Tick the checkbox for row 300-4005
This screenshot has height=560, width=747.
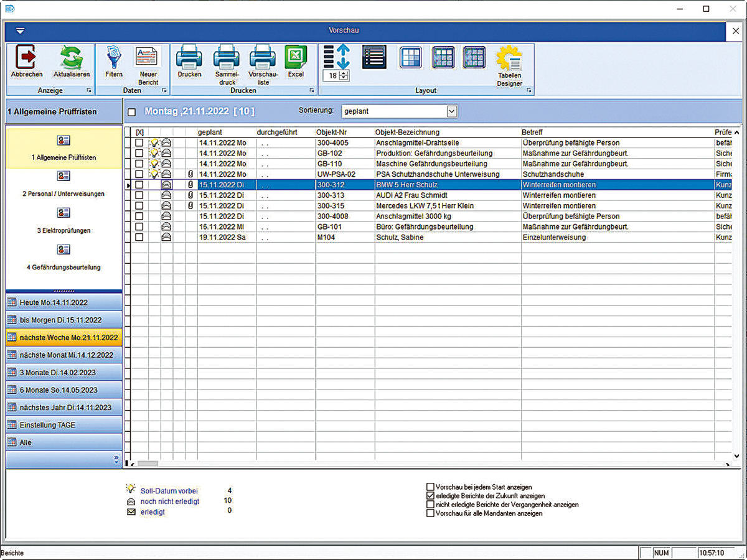(139, 143)
